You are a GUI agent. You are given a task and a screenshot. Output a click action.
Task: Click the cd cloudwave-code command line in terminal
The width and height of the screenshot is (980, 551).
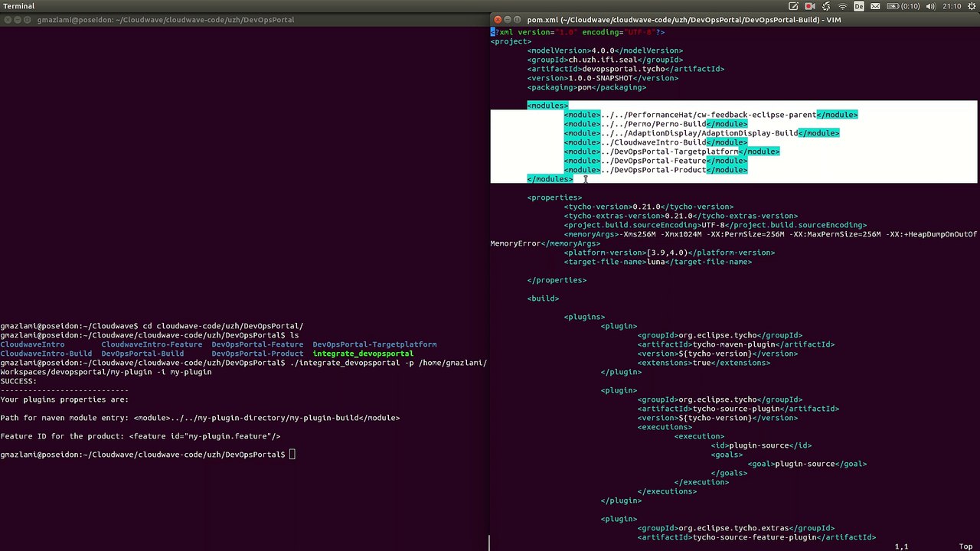152,326
